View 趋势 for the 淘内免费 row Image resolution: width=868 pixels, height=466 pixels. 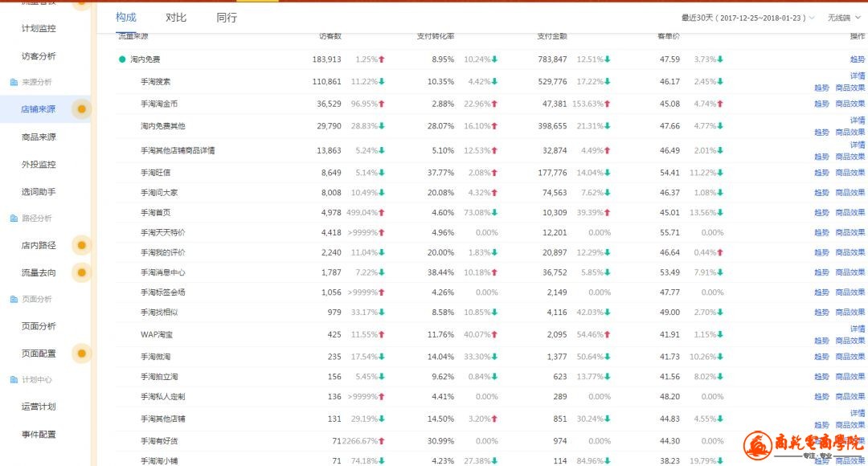[857, 59]
